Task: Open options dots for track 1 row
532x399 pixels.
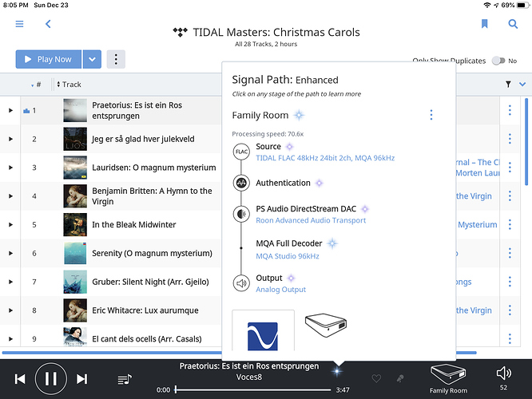Action: [x=510, y=110]
